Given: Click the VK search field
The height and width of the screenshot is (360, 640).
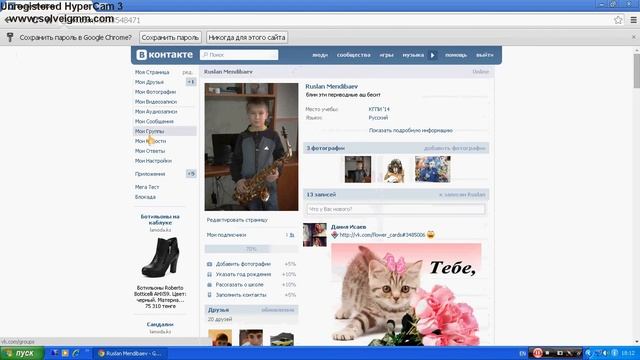Looking at the screenshot, I should pos(239,55).
